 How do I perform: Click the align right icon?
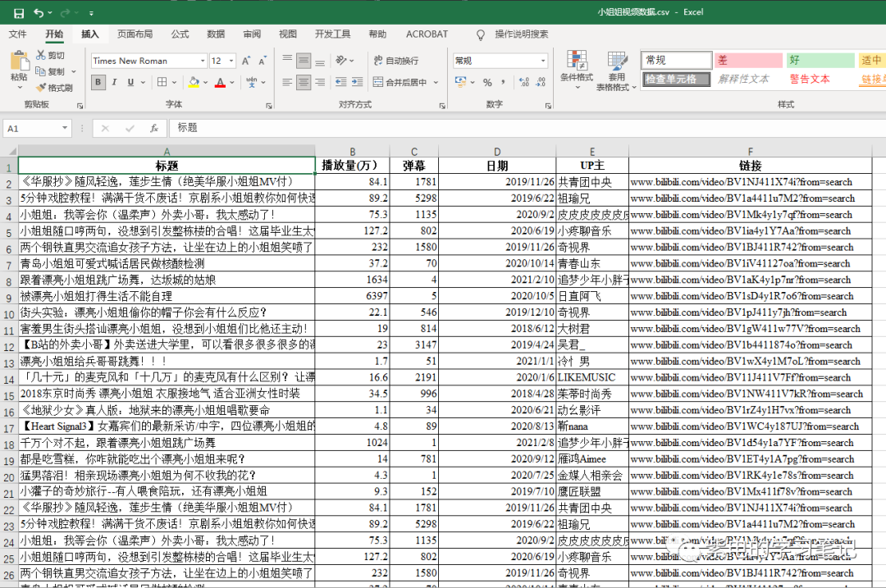coord(320,83)
